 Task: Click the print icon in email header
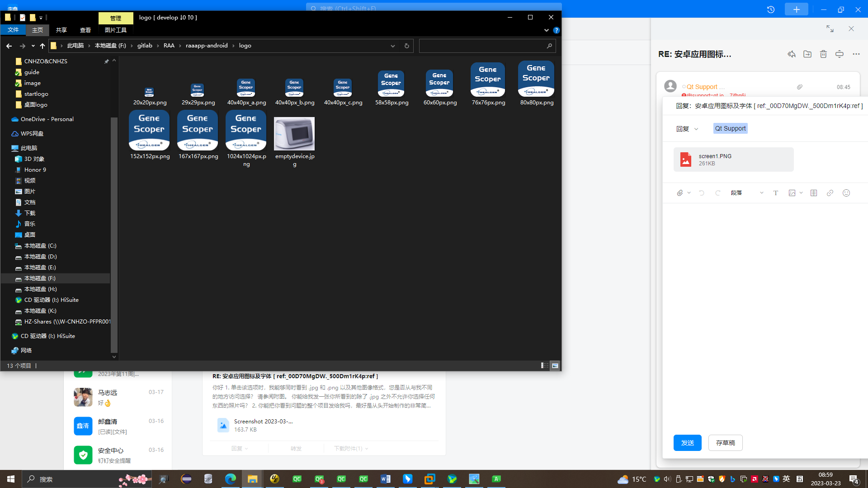(840, 54)
